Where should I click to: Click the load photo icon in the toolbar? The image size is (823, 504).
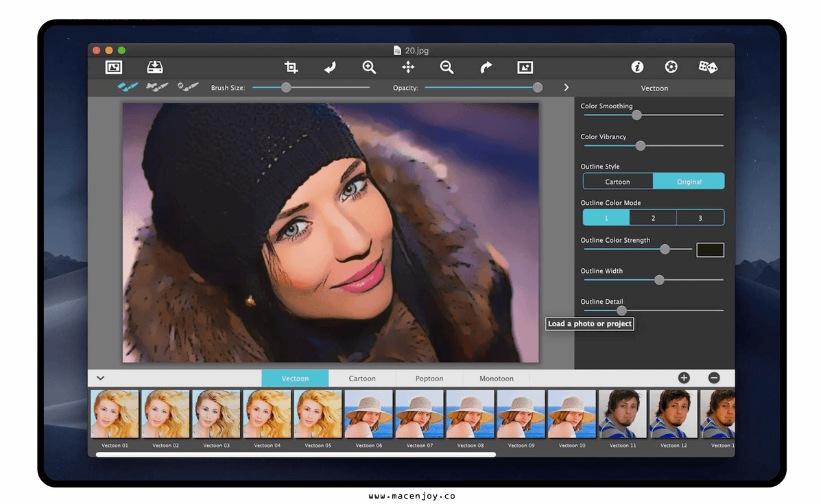pyautogui.click(x=114, y=67)
